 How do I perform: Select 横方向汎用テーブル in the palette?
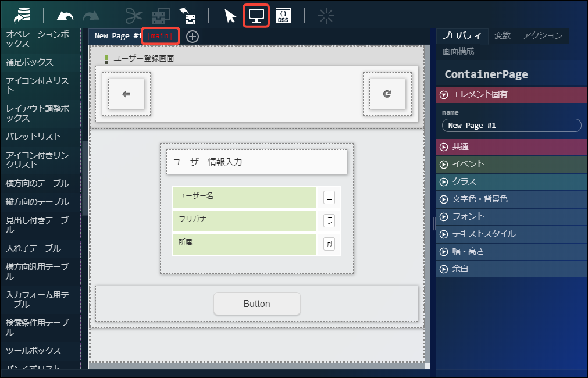pos(40,272)
